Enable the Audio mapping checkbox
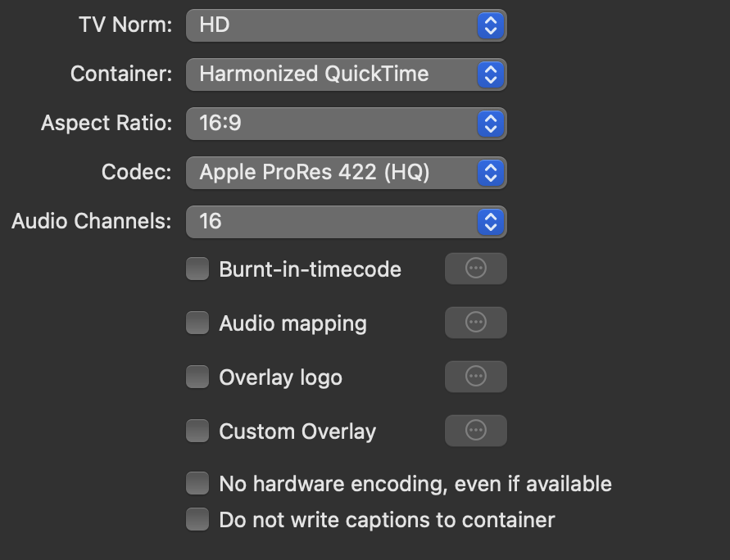This screenshot has width=730, height=560. 197,323
